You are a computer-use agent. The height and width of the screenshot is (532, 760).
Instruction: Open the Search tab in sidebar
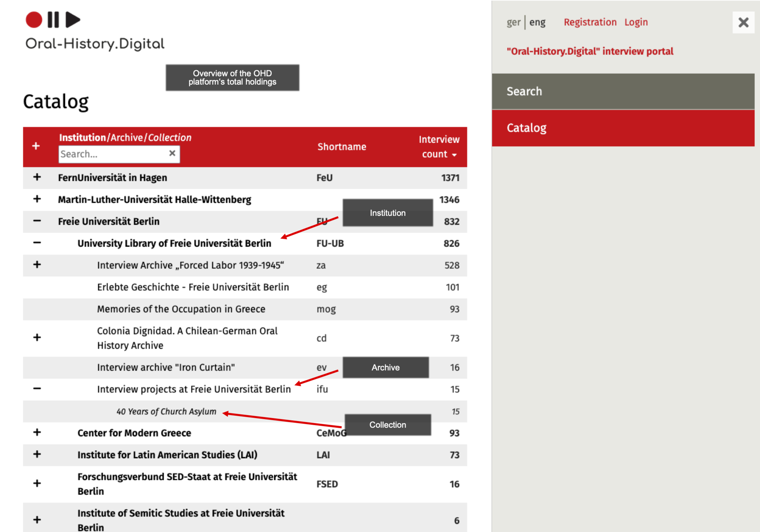coord(623,91)
